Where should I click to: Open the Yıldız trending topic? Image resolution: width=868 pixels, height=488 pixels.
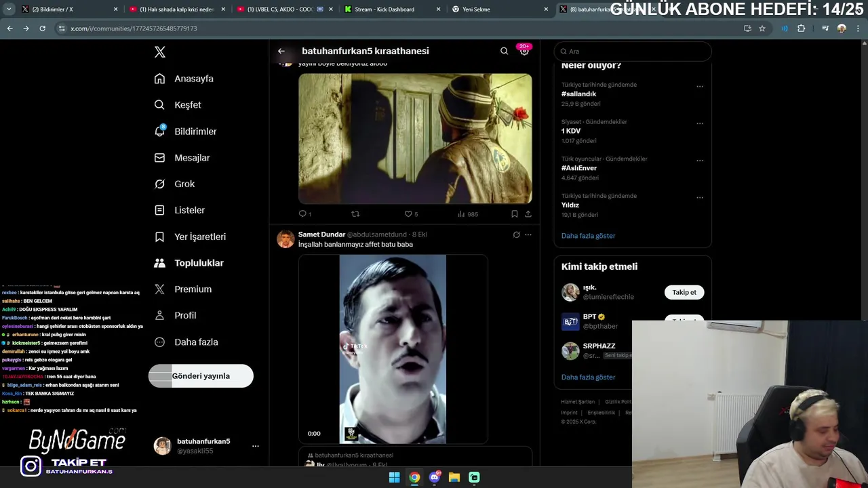pyautogui.click(x=570, y=205)
